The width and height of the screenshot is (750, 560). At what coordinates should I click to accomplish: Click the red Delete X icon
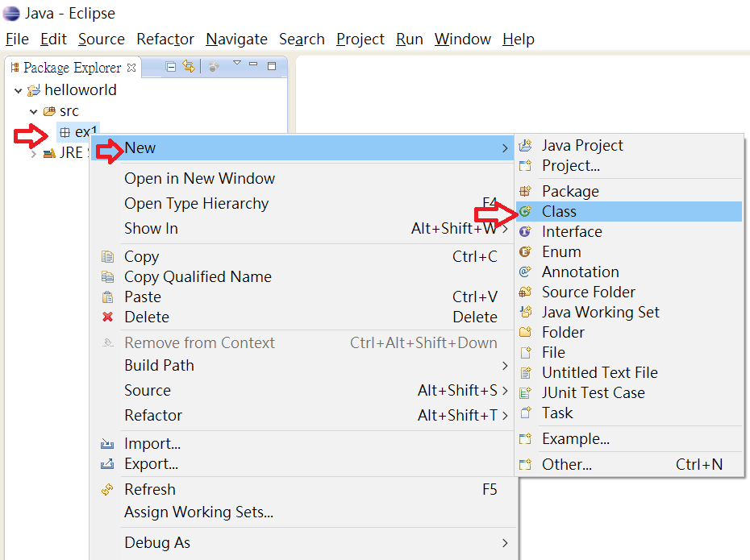pos(107,317)
